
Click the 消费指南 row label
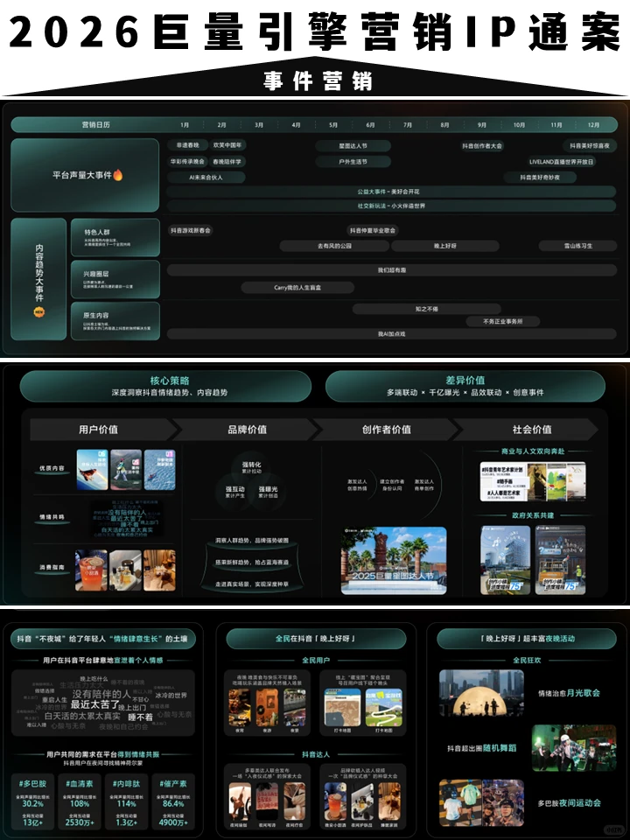pyautogui.click(x=52, y=567)
